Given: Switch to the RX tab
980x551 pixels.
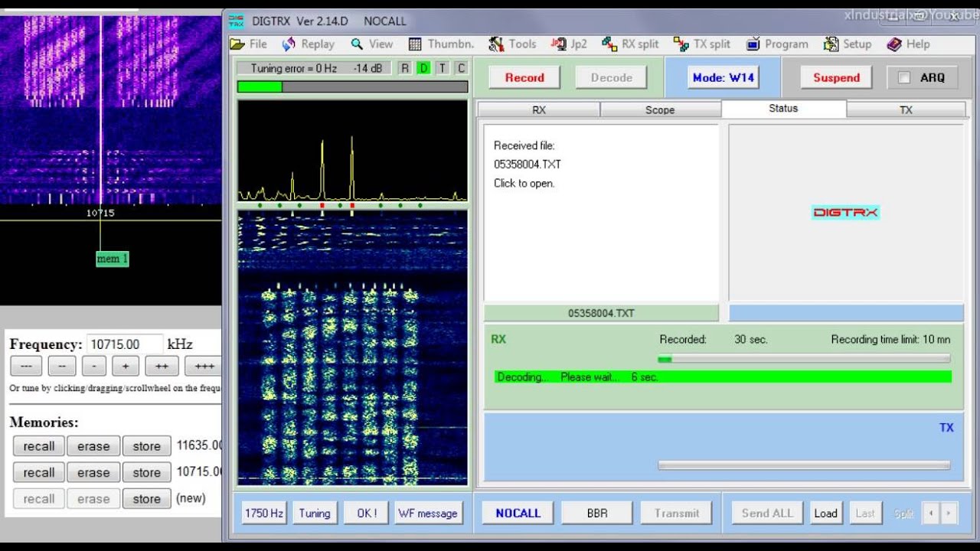Looking at the screenshot, I should click(x=539, y=110).
